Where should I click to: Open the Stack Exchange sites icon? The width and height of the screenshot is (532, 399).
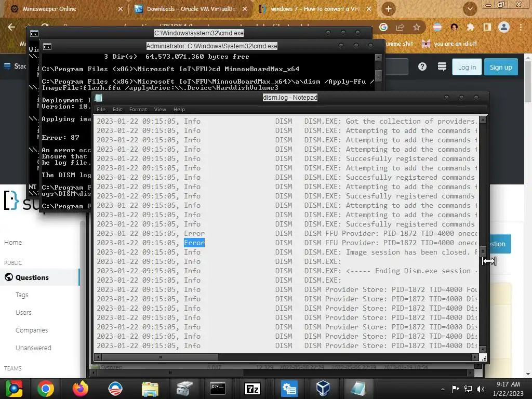pos(442,66)
